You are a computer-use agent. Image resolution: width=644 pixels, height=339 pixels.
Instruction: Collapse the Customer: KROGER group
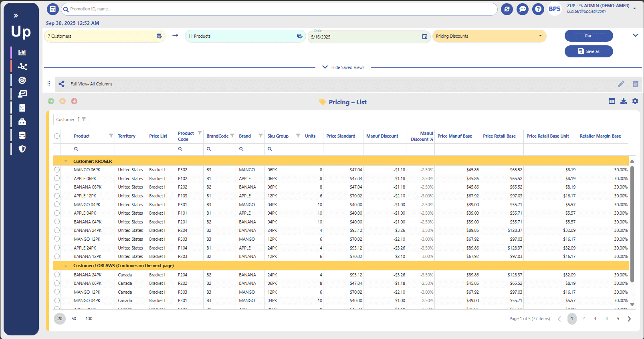click(66, 161)
